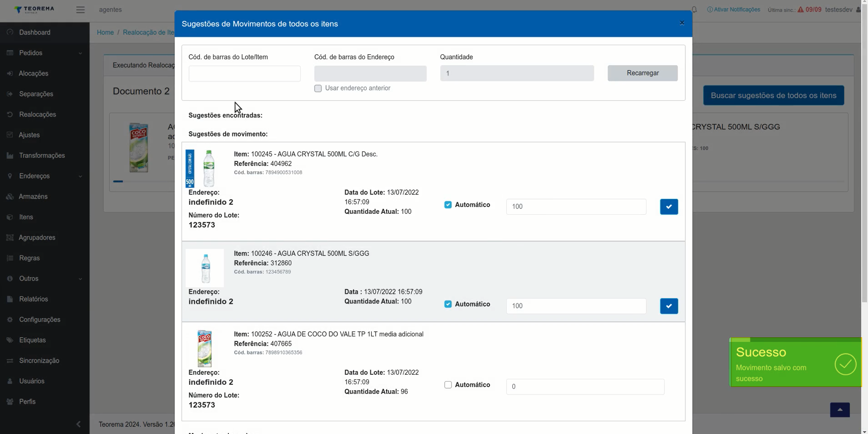Uncheck Automático for item 100245
The height and width of the screenshot is (434, 868).
coord(448,205)
